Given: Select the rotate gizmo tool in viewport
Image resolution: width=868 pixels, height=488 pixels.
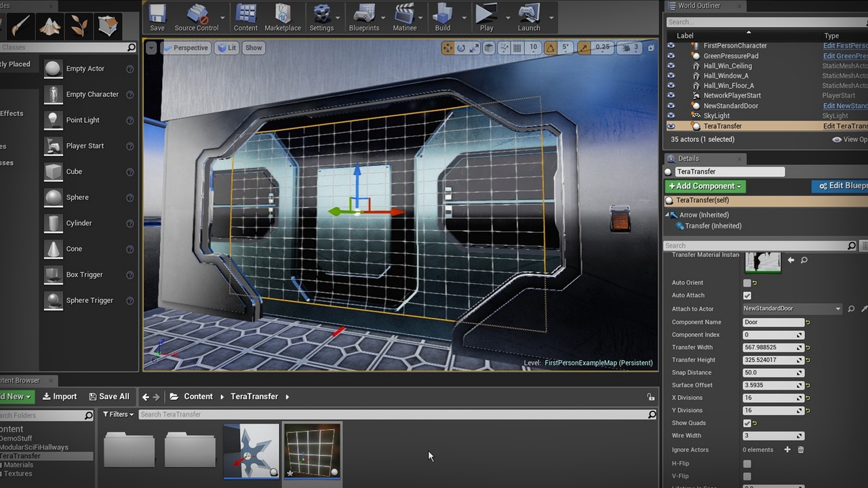Looking at the screenshot, I should point(461,47).
